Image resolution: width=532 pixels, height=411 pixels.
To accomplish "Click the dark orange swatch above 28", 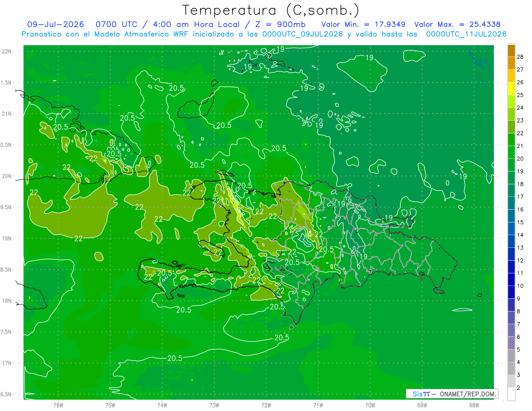I will tap(511, 51).
